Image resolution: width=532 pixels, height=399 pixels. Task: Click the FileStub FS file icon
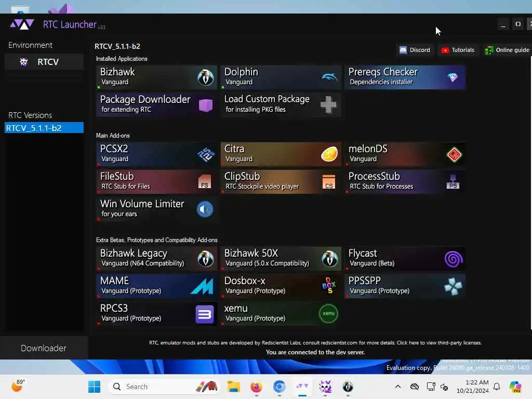[x=205, y=181]
